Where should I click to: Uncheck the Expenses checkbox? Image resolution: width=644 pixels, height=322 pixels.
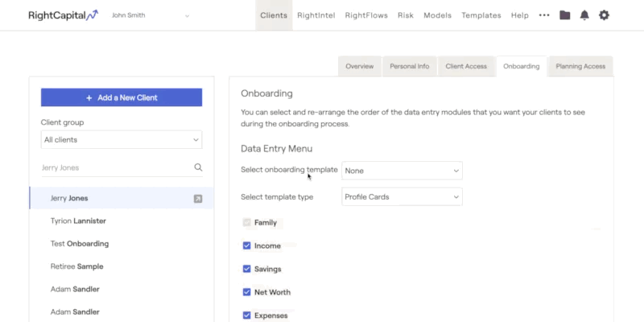point(246,316)
